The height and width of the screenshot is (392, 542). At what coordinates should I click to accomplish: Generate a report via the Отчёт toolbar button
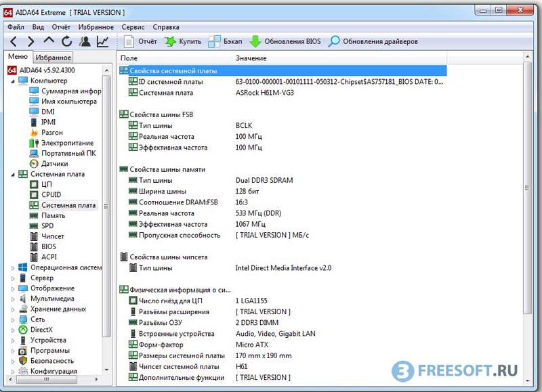pyautogui.click(x=140, y=41)
